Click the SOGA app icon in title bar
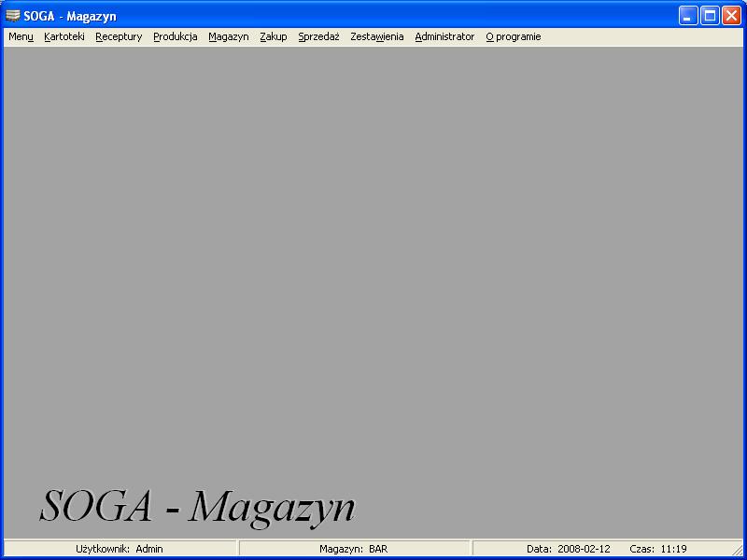This screenshot has width=747, height=560. point(13,16)
